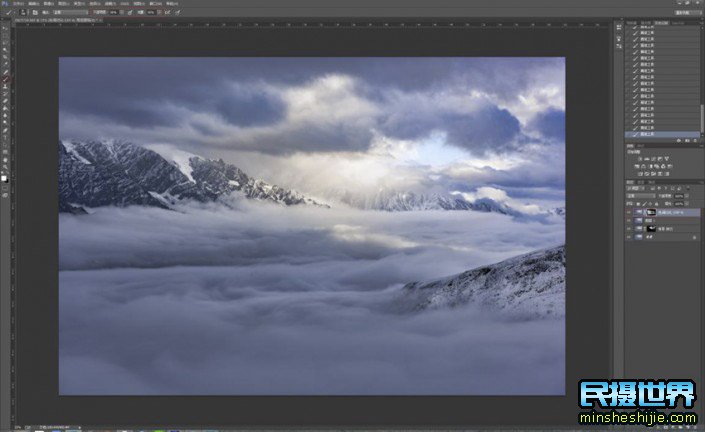
Task: Open the 文件 (File) menu
Action: tap(18, 4)
